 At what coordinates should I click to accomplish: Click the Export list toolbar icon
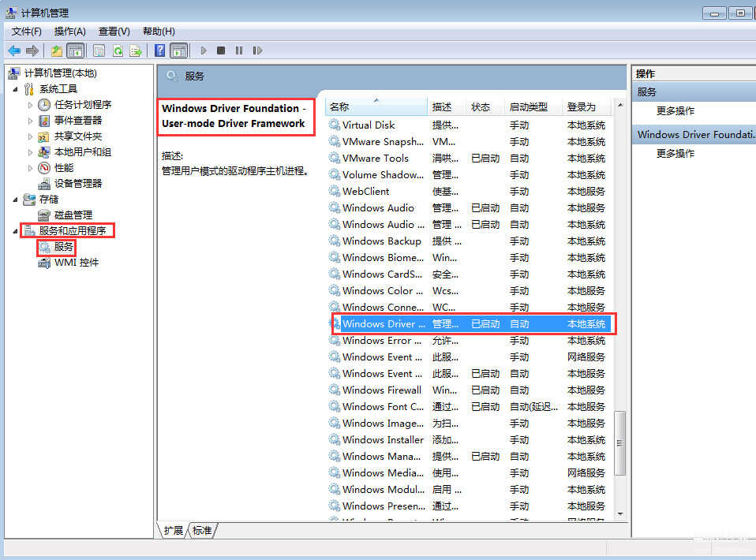pos(136,50)
